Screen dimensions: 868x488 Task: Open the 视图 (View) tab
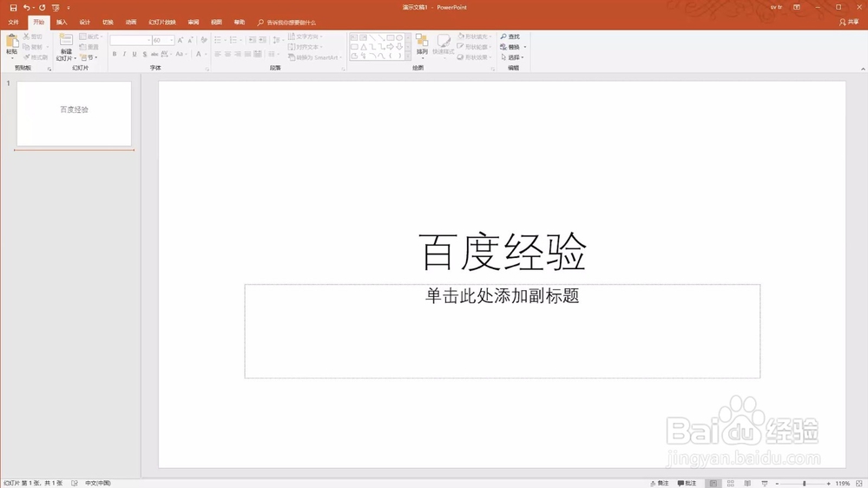[216, 23]
